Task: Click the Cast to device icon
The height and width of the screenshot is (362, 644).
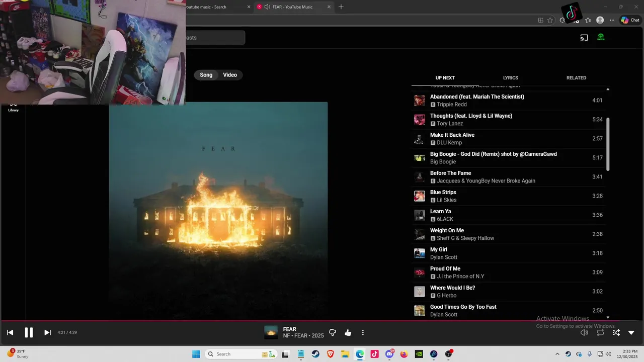Action: (584, 37)
